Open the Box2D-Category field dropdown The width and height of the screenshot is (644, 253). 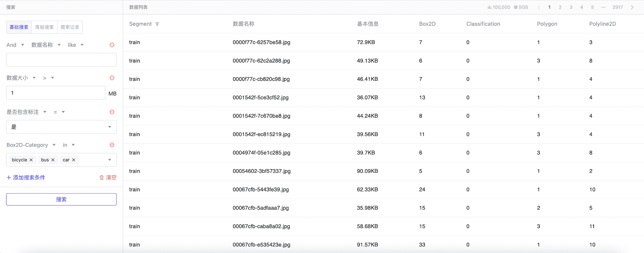[x=31, y=145]
